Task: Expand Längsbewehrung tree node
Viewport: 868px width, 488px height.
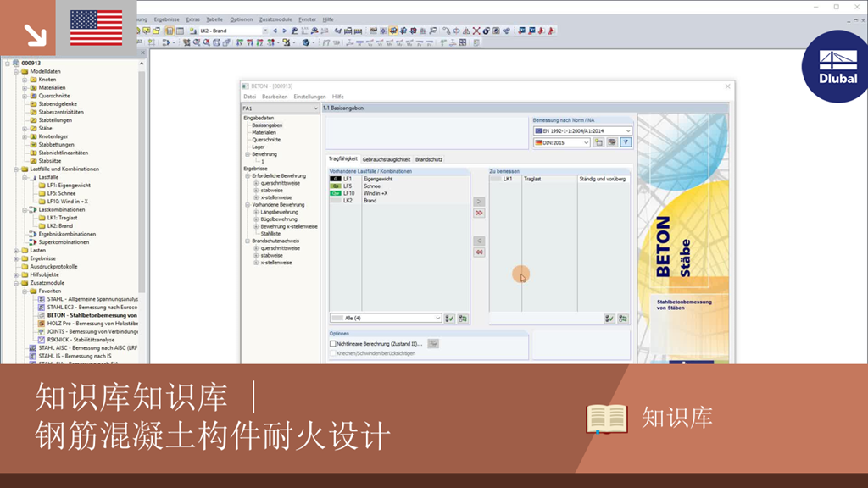Action: (256, 212)
